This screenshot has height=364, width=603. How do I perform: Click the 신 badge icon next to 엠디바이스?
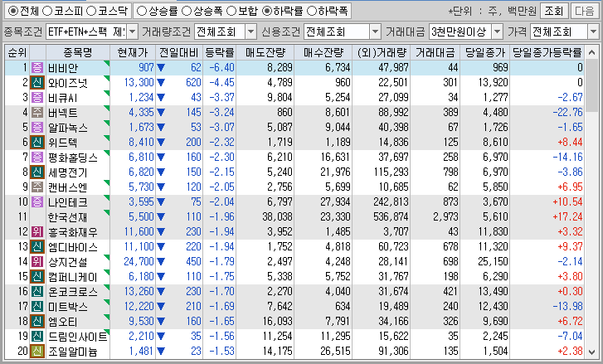pyautogui.click(x=37, y=247)
